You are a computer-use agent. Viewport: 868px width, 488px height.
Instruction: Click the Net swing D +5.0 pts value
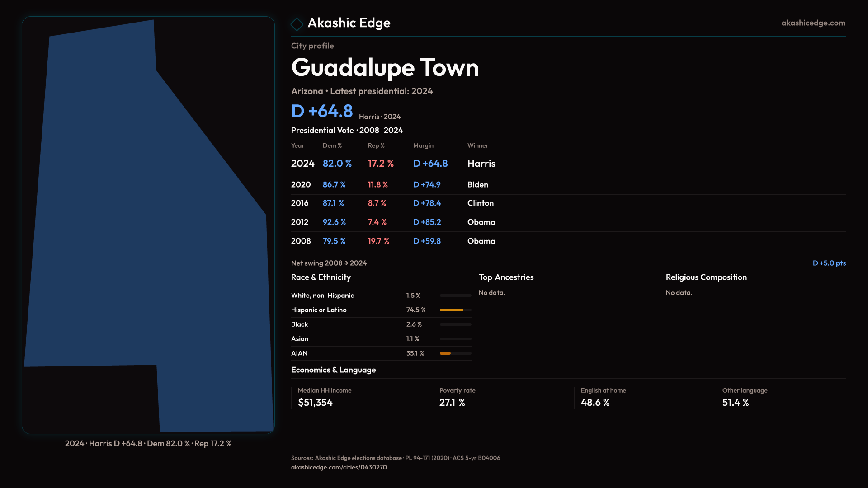(x=829, y=263)
